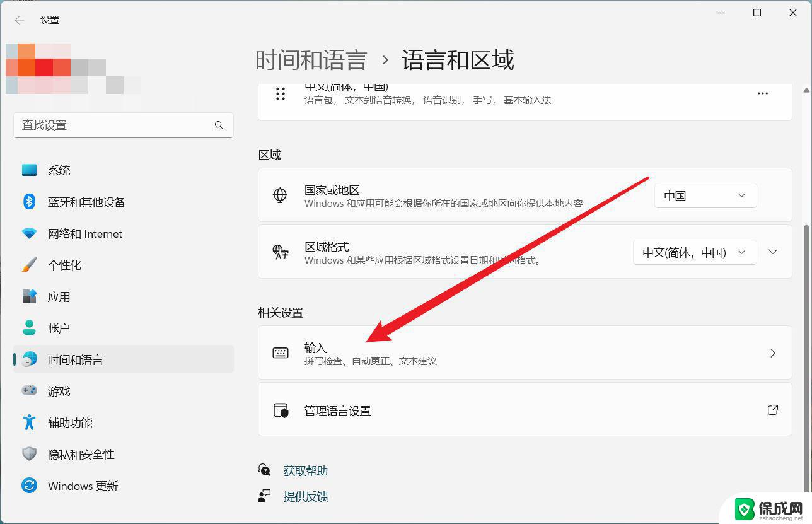
Task: Click the back arrow in Settings
Action: pyautogui.click(x=20, y=20)
